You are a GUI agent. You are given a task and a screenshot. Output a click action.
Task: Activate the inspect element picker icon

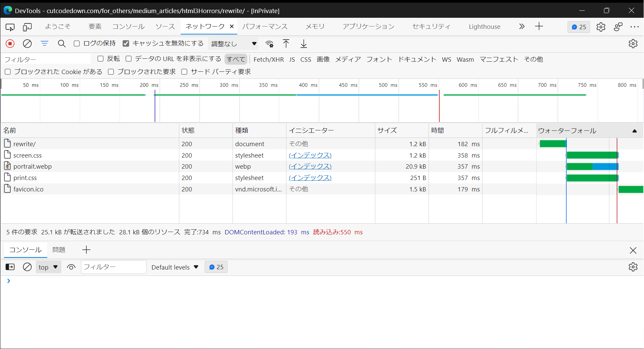click(10, 27)
